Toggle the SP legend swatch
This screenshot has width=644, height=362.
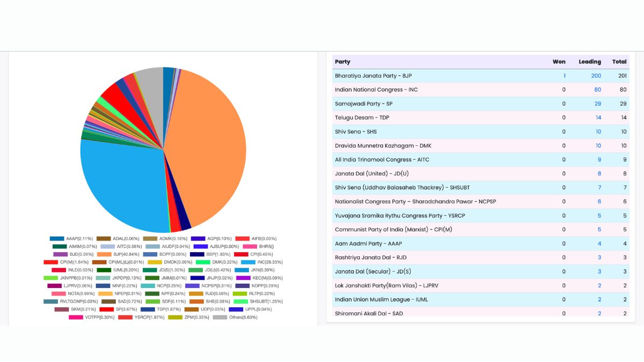pyautogui.click(x=106, y=309)
